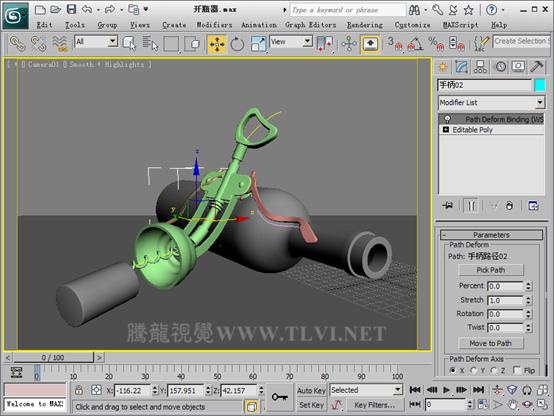
Task: Open the MAXScript menu
Action: tap(460, 25)
